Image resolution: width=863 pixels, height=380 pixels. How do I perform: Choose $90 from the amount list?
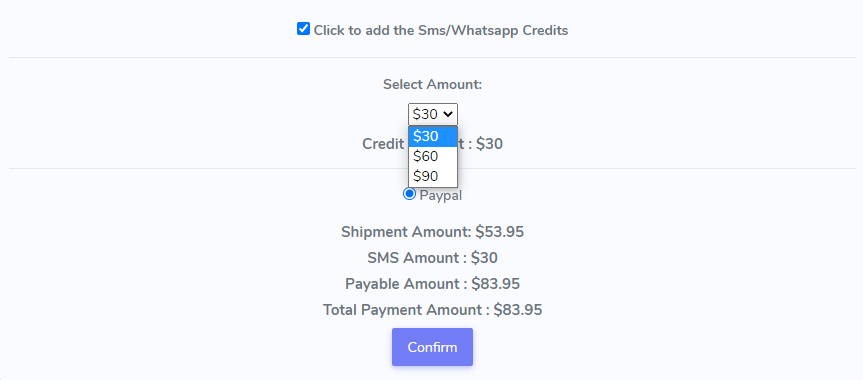tap(433, 176)
